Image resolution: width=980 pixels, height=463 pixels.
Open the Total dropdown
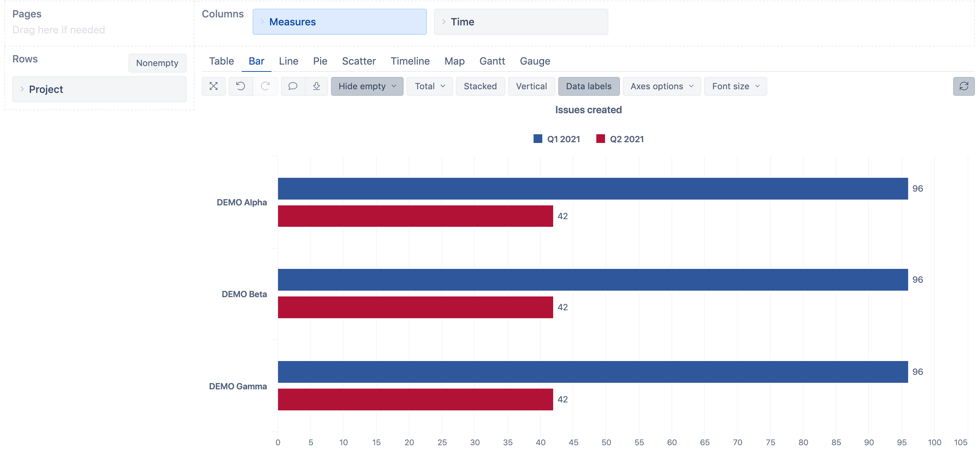pyautogui.click(x=429, y=86)
